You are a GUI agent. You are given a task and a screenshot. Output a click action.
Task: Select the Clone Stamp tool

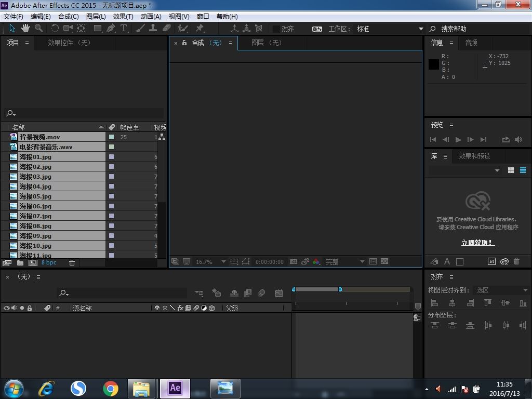pos(153,29)
